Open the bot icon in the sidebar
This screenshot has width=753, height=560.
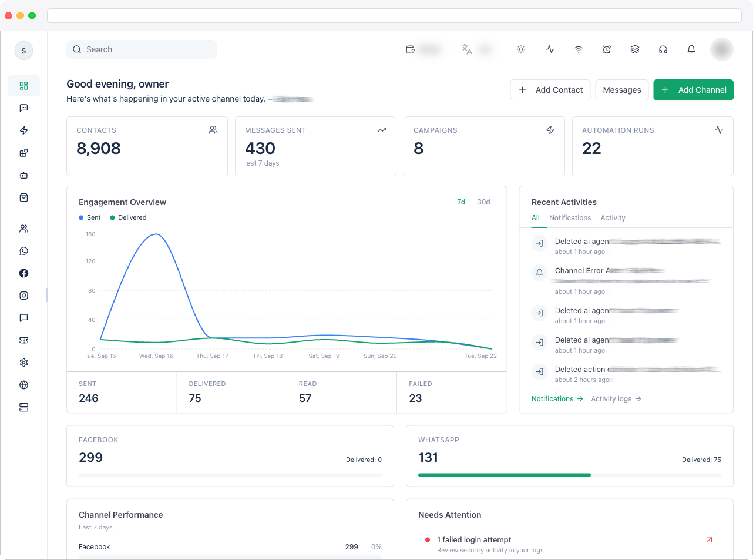click(x=23, y=175)
